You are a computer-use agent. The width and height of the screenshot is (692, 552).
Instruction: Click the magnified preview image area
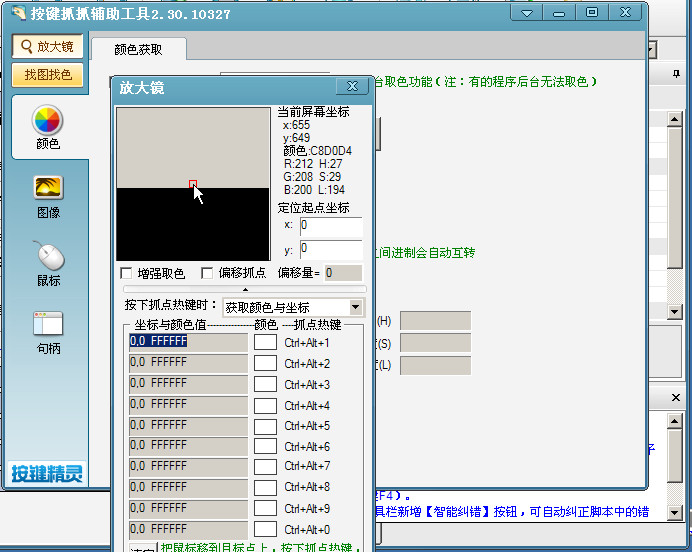(x=193, y=184)
